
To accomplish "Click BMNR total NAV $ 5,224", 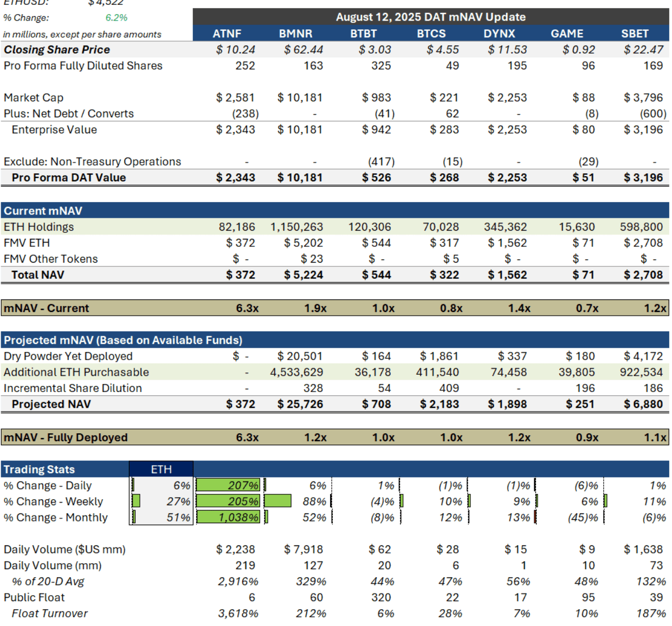I will click(303, 275).
